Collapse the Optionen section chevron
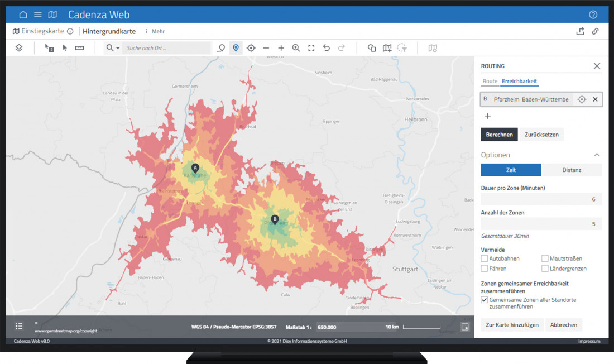 point(597,155)
